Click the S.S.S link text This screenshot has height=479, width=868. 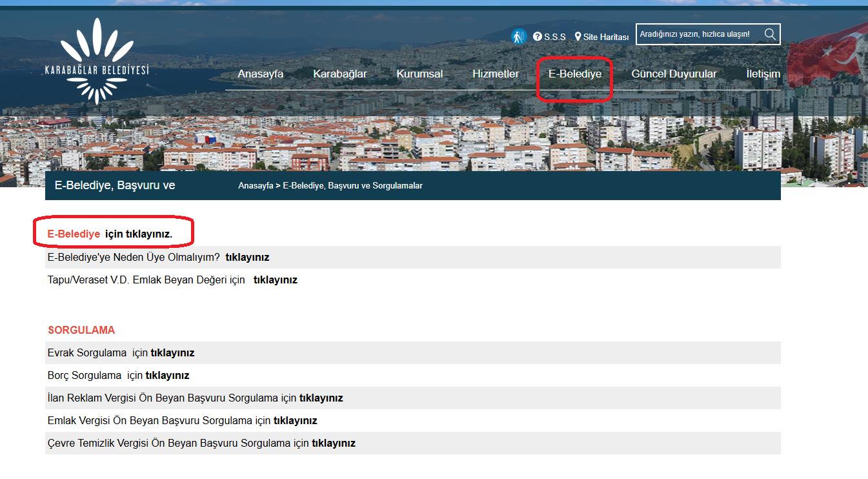(x=555, y=37)
